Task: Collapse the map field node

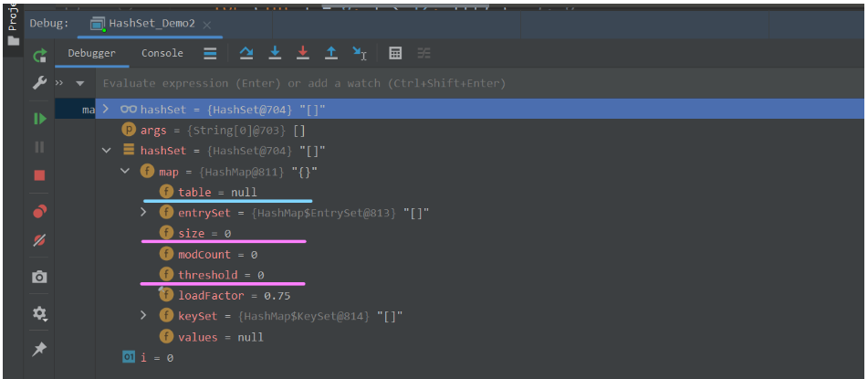Action: point(125,171)
